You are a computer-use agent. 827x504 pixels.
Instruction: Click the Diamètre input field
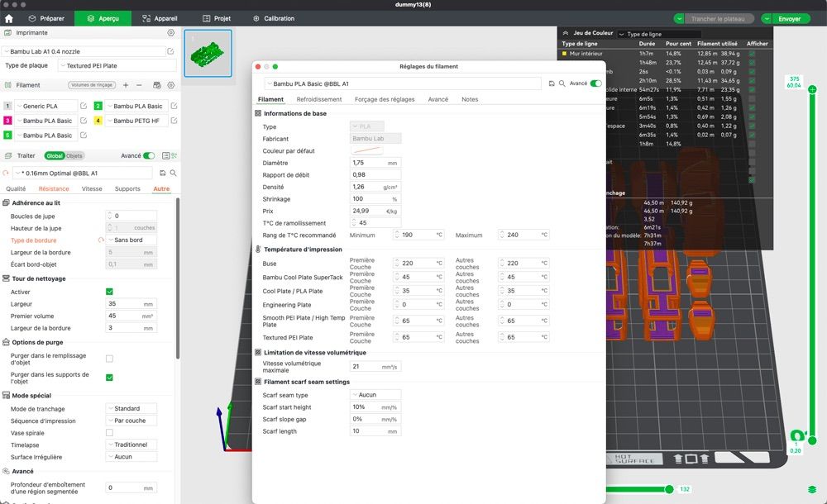375,163
